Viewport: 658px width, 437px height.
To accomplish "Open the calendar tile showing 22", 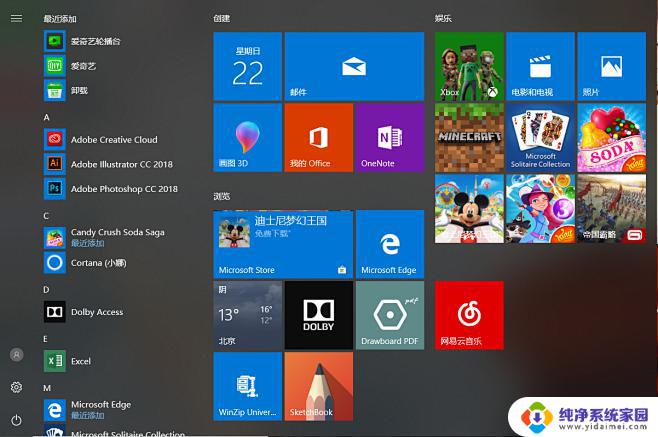I will point(248,66).
